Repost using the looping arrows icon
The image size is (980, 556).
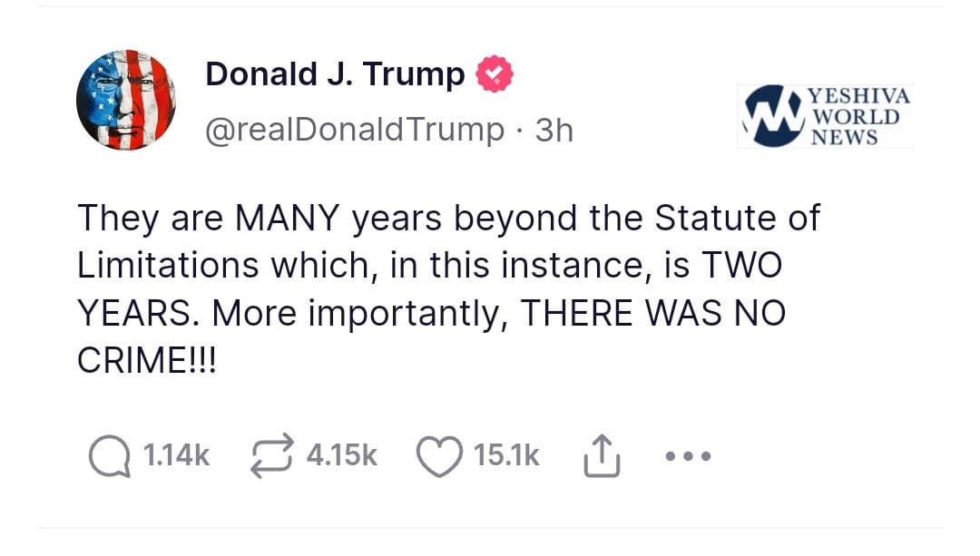pyautogui.click(x=271, y=455)
